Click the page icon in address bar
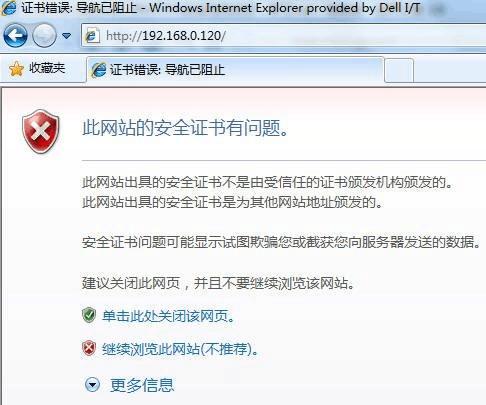 coord(92,36)
